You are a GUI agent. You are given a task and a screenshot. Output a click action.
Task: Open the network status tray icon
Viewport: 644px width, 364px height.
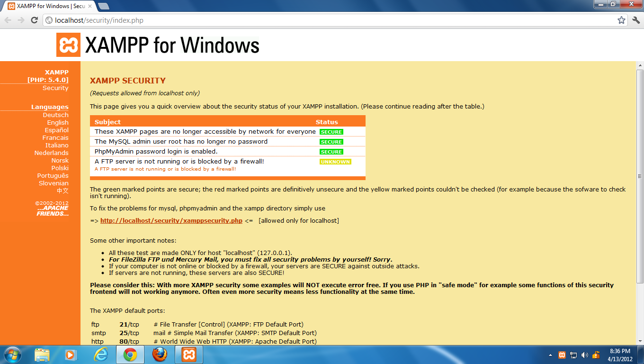click(x=573, y=355)
